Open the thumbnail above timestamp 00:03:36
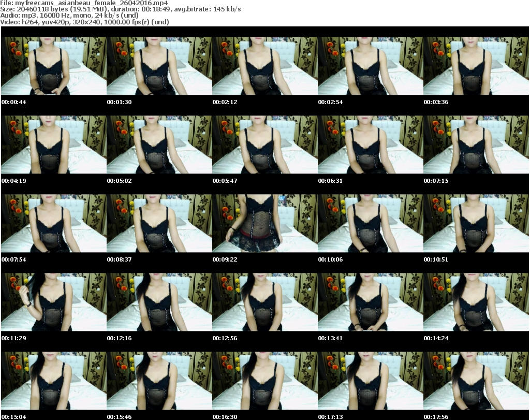The width and height of the screenshot is (530, 420). [476, 66]
